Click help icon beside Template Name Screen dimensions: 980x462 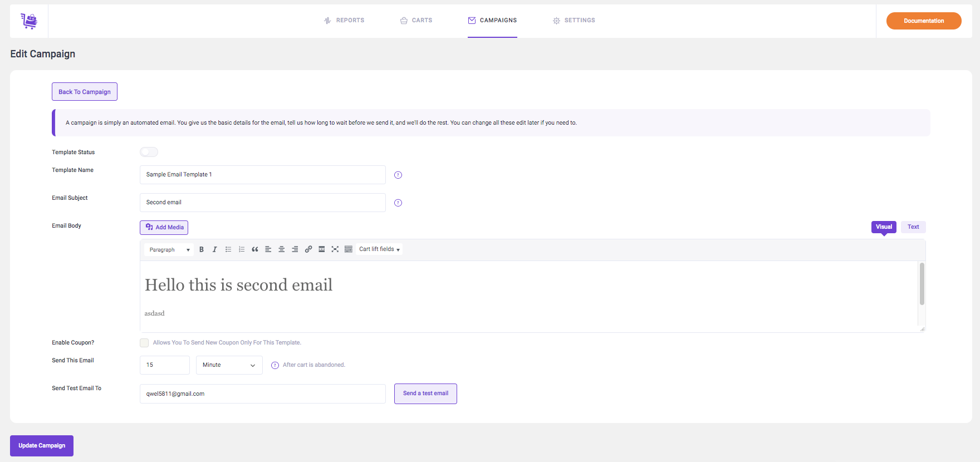point(398,175)
